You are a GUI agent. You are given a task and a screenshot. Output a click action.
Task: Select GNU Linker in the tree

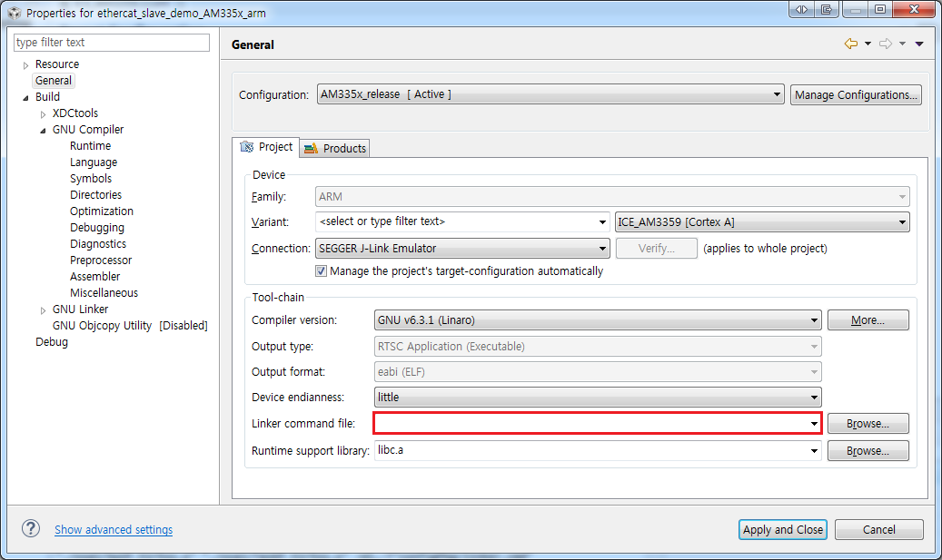coord(81,309)
